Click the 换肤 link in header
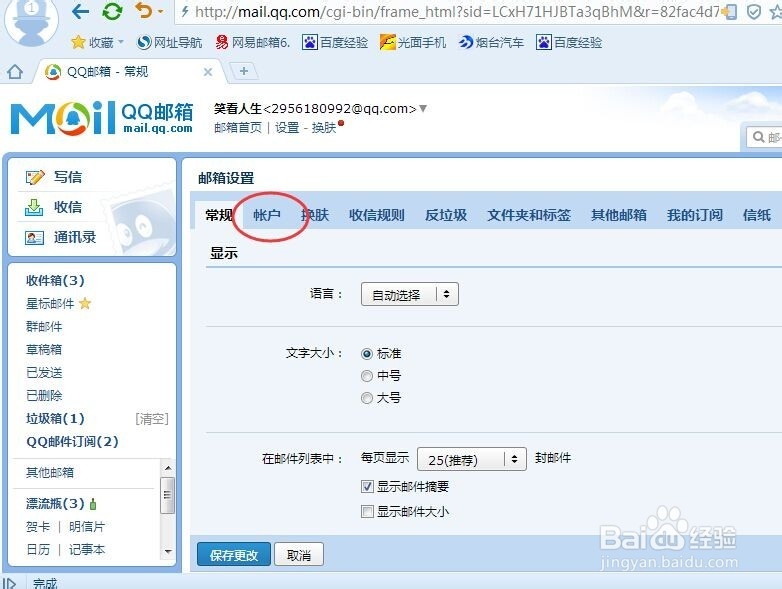The image size is (782, 589). 324,128
